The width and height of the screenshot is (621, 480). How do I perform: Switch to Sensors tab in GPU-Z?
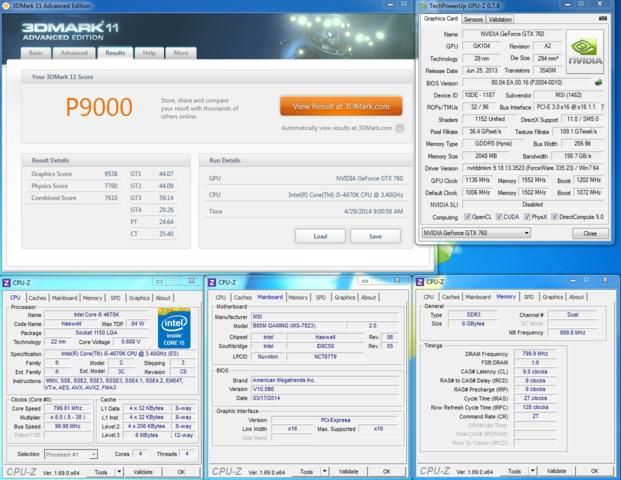pyautogui.click(x=473, y=19)
